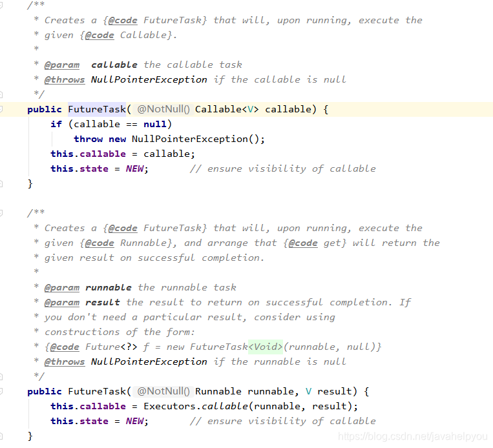Click the 'if' keyword
Screen dimensions: 493x448
[56, 124]
